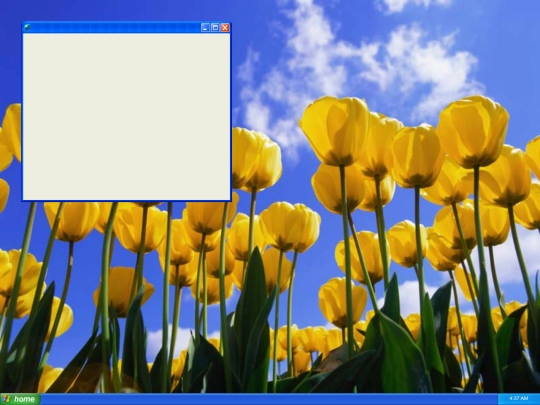The image size is (540, 405).
Task: Maximize the blank window
Action: [215, 28]
